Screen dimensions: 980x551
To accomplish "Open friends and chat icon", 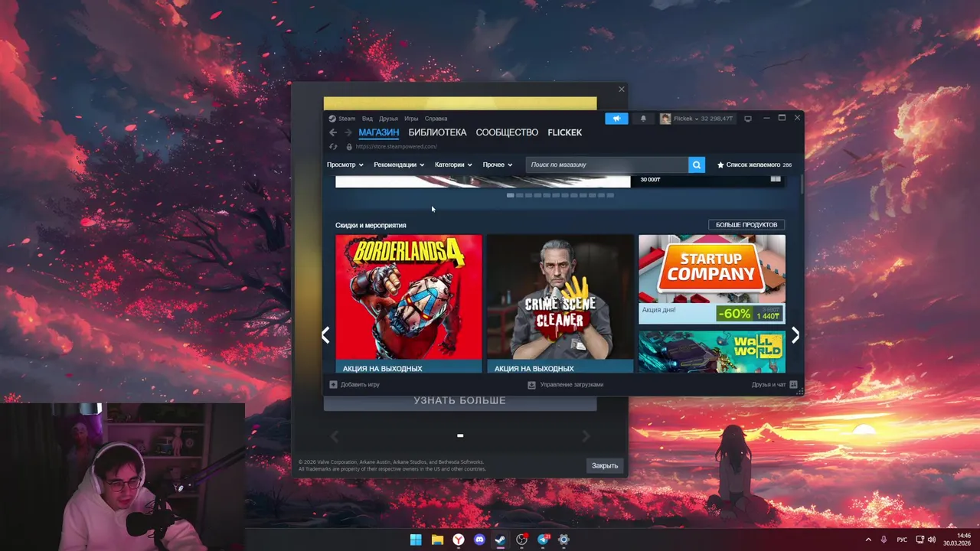I will (x=793, y=385).
